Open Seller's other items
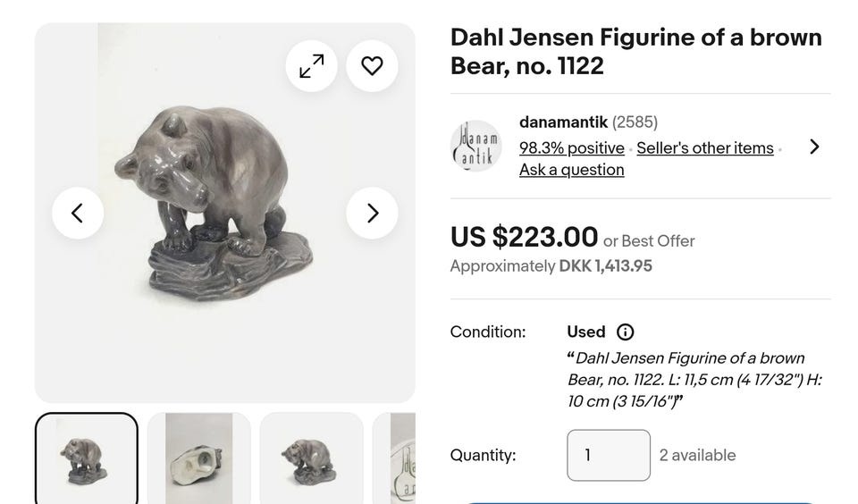Viewport: 858px width, 504px height. [705, 148]
